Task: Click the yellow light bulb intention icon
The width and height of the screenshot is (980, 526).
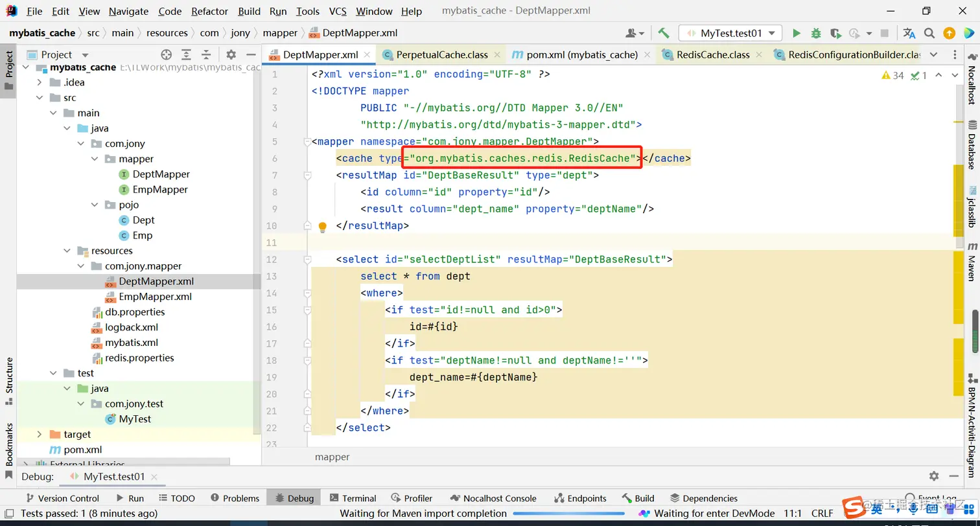Action: 323,227
